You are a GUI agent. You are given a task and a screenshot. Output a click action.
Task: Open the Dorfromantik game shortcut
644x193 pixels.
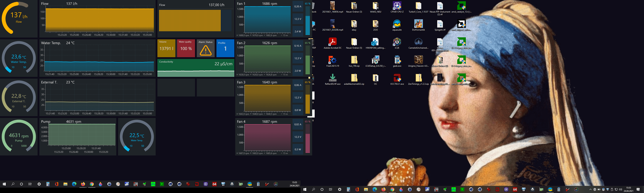point(418,25)
